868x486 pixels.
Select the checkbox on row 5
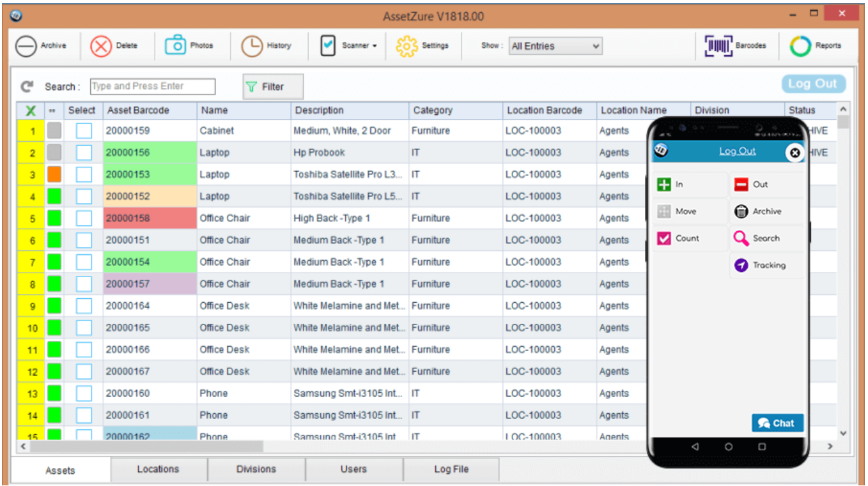pos(84,218)
